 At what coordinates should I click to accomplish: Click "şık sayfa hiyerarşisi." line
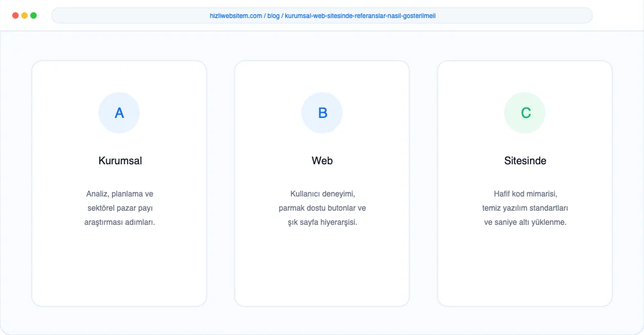click(323, 222)
